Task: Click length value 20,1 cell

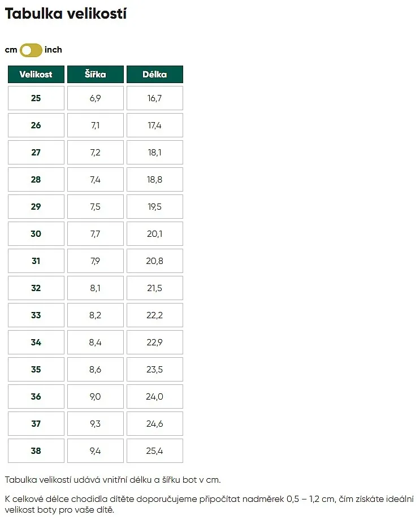Action: click(154, 234)
